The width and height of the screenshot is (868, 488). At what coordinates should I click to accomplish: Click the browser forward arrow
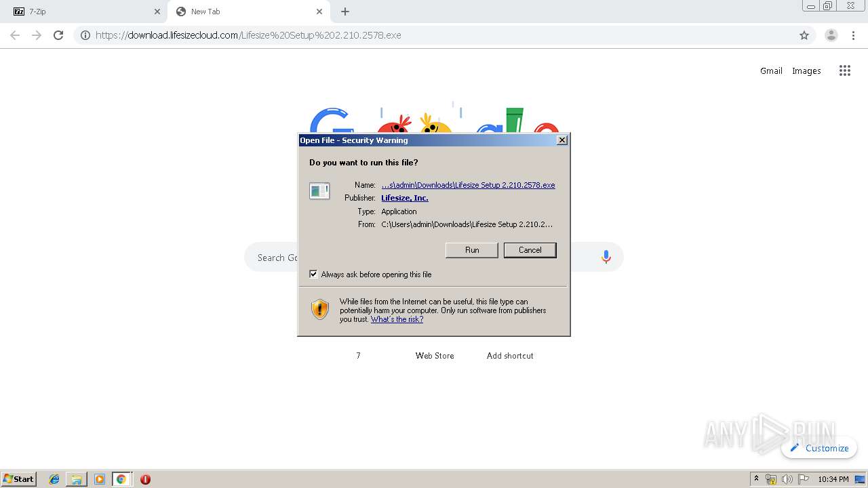point(37,35)
